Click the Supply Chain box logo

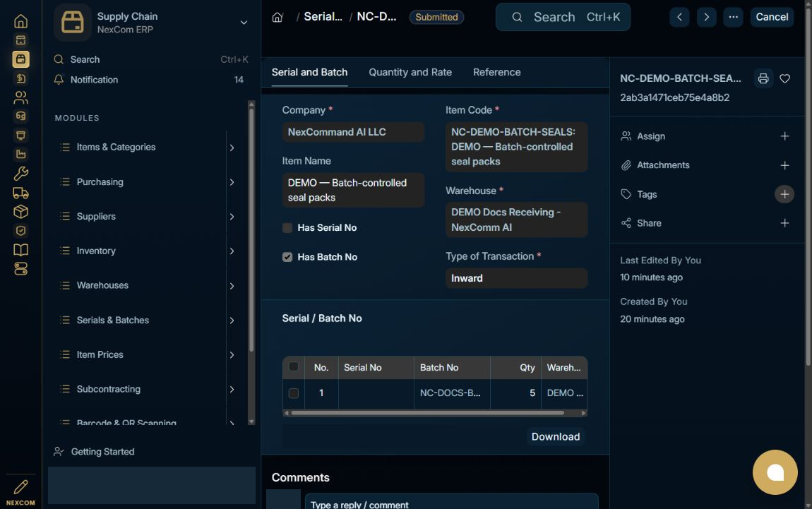pyautogui.click(x=73, y=23)
